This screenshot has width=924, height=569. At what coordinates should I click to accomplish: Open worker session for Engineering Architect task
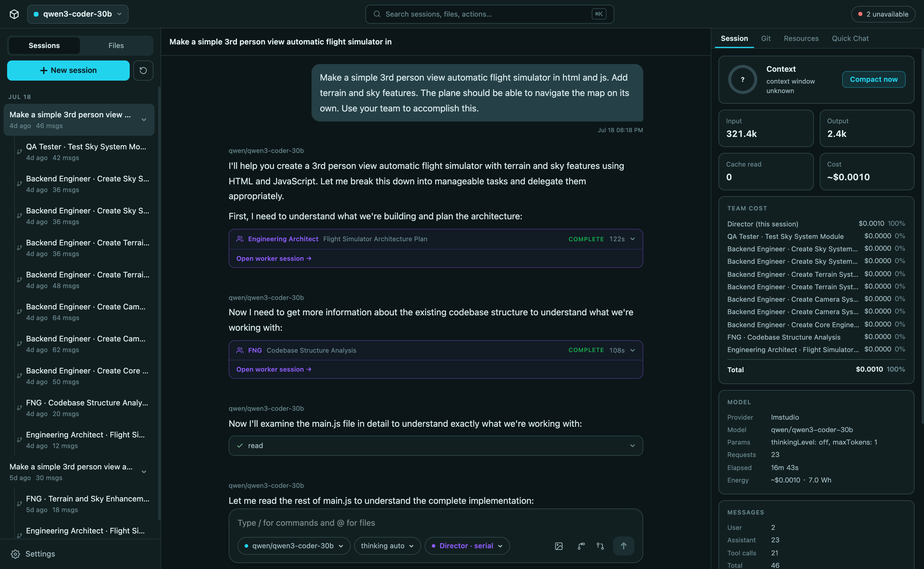273,258
